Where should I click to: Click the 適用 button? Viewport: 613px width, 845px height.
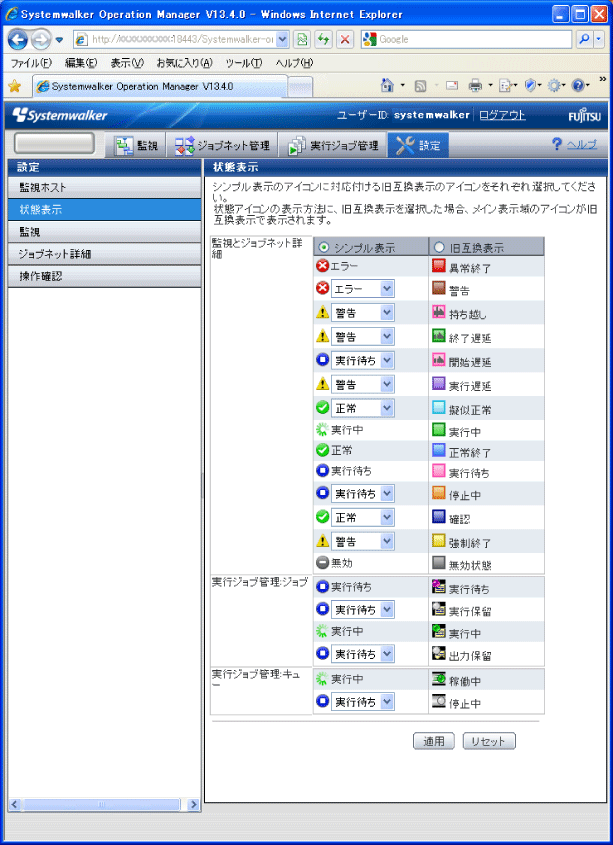point(434,741)
